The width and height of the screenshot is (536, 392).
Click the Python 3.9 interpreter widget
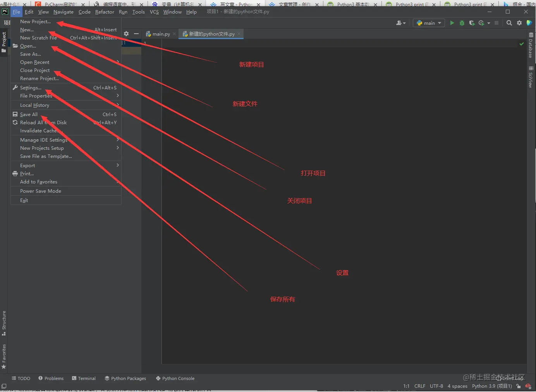492,386
